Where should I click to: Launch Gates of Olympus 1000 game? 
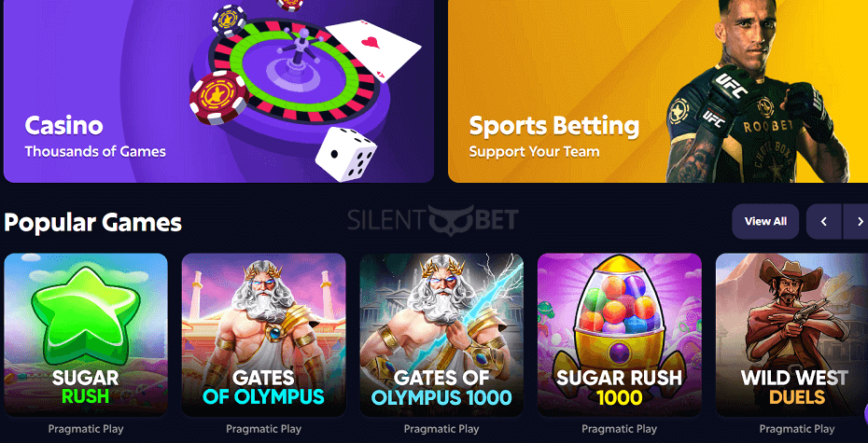coord(441,335)
